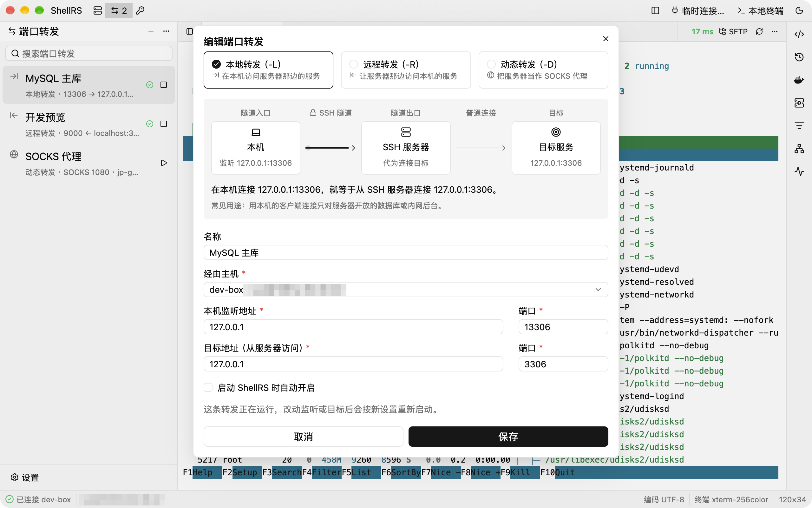Open the key management icon
The image size is (812, 508).
pyautogui.click(x=140, y=11)
